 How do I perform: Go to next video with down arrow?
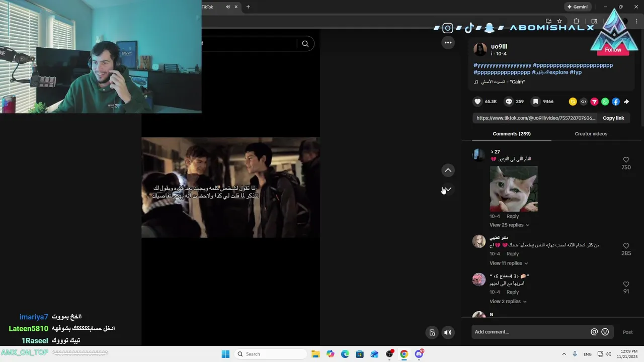(448, 189)
